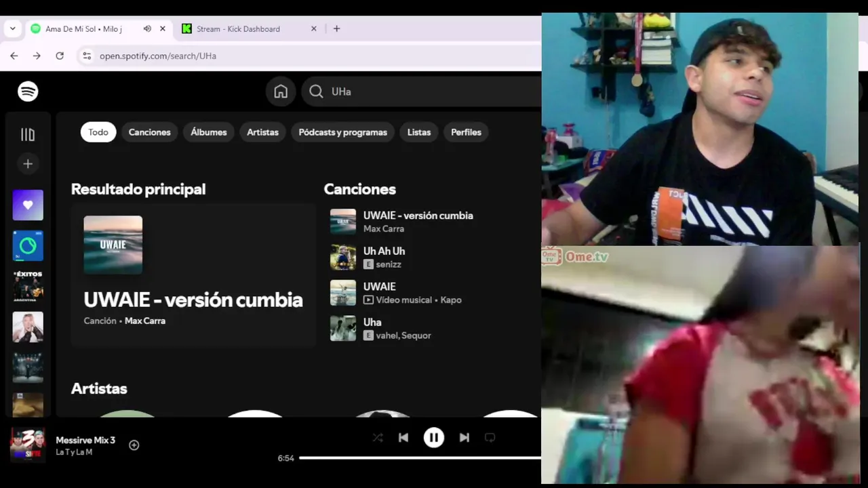Click the Spotify logo
Viewport: 868px width, 488px height.
click(28, 91)
